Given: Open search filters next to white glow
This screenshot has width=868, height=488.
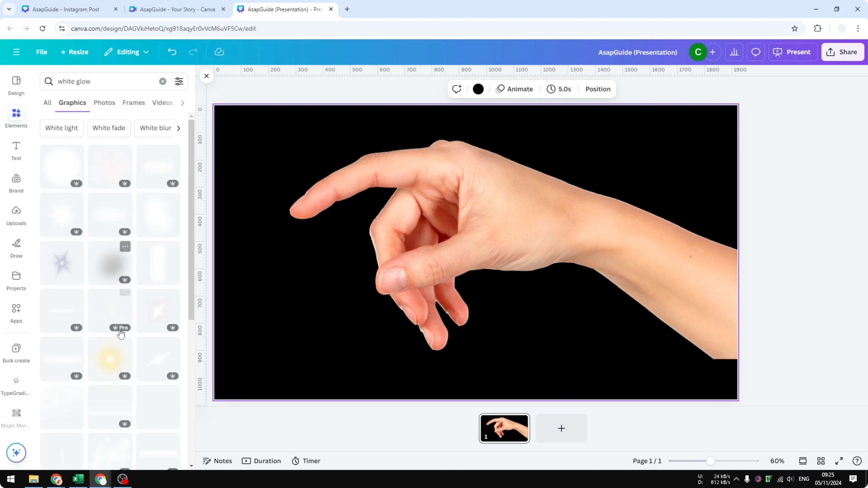Looking at the screenshot, I should pos(179,81).
